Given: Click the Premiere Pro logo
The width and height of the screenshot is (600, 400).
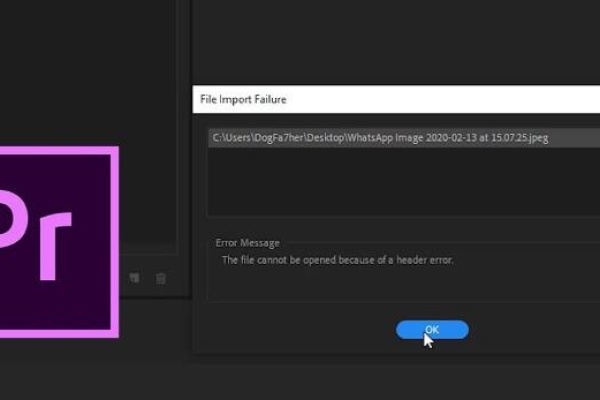Looking at the screenshot, I should 55,240.
